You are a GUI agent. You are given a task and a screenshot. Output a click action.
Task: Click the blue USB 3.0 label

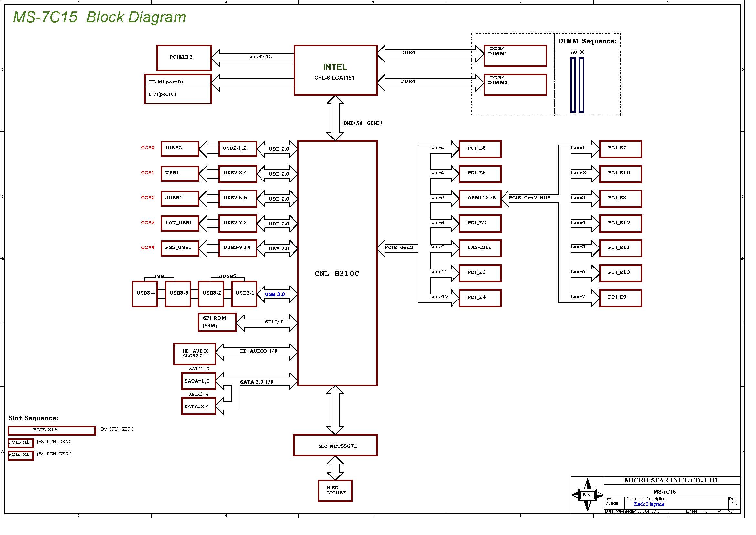click(275, 294)
